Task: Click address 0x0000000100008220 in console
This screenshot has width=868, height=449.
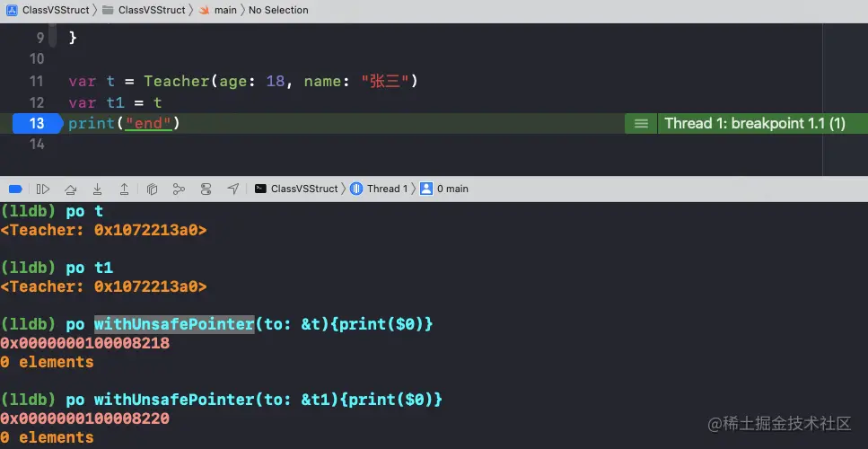Action: pos(84,418)
